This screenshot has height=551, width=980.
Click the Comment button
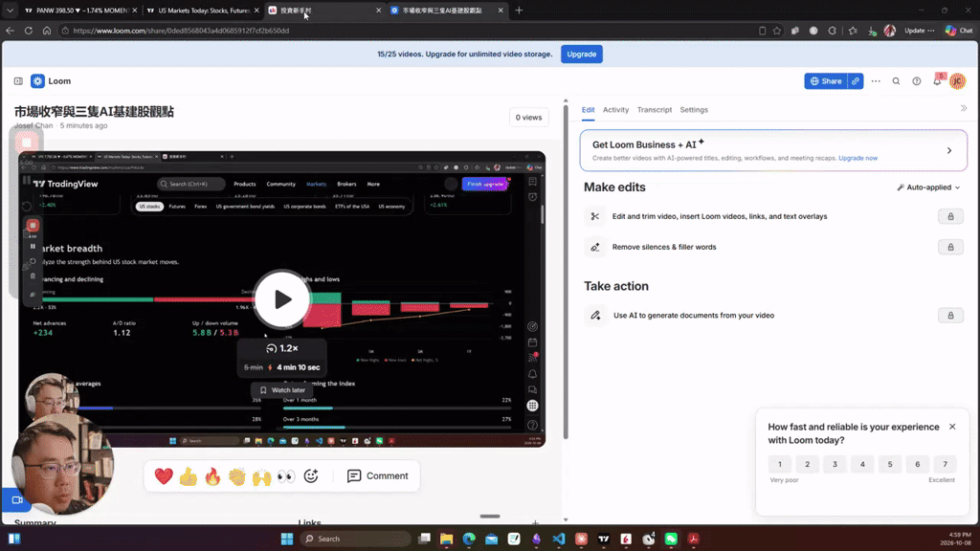point(378,476)
